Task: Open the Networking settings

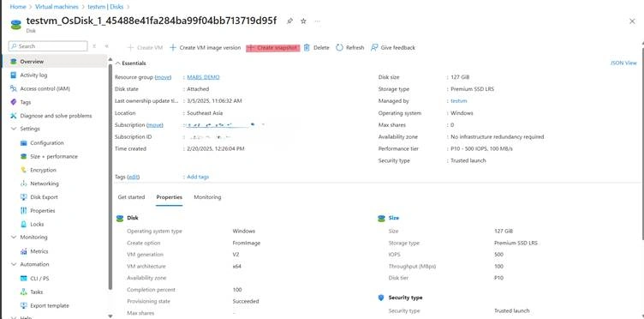Action: coord(45,184)
